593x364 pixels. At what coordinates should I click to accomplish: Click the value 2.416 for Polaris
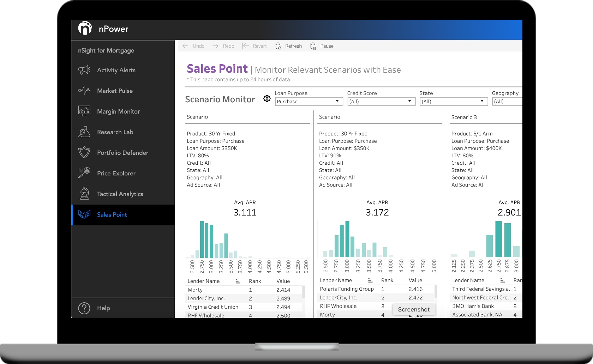coord(415,289)
